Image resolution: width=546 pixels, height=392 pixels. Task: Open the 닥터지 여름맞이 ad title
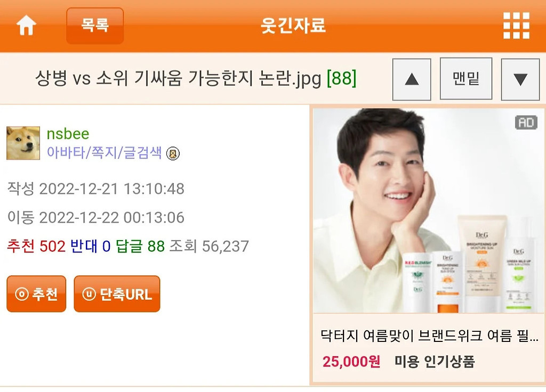[429, 336]
